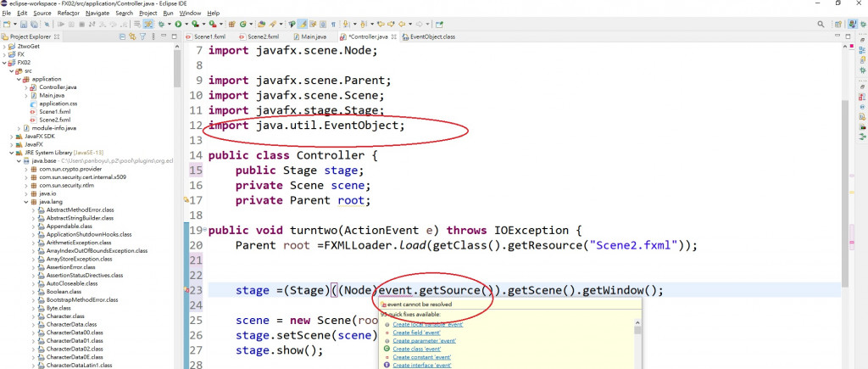Switch to the Debug perspective icon
The width and height of the screenshot is (868, 369).
(x=864, y=24)
